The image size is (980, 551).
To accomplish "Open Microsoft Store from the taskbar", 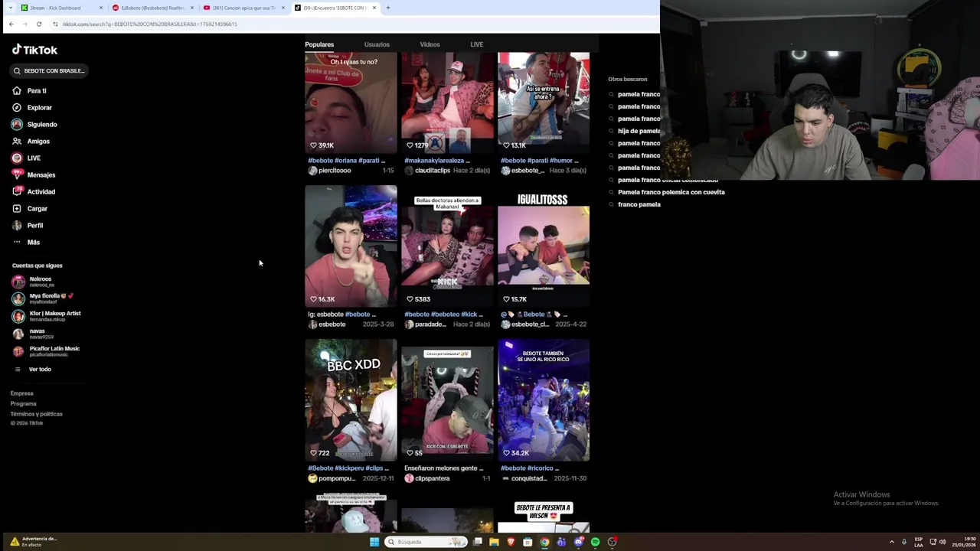I will click(x=528, y=542).
